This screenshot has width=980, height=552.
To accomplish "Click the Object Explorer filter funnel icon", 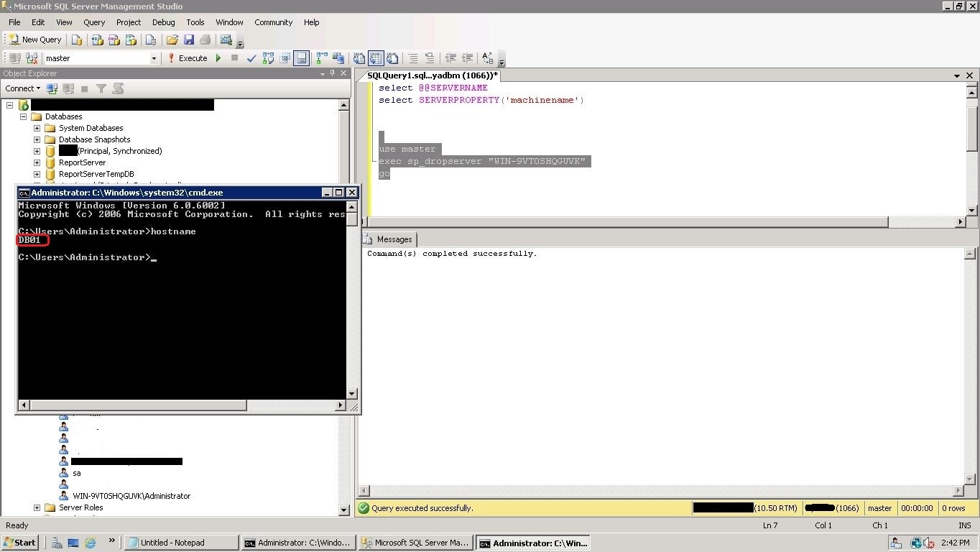I will point(101,88).
